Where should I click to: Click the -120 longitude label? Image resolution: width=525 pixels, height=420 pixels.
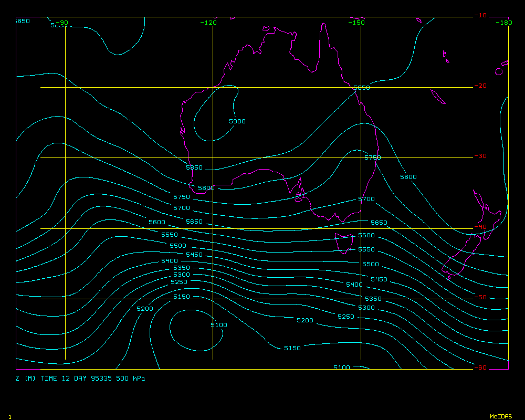[209, 23]
